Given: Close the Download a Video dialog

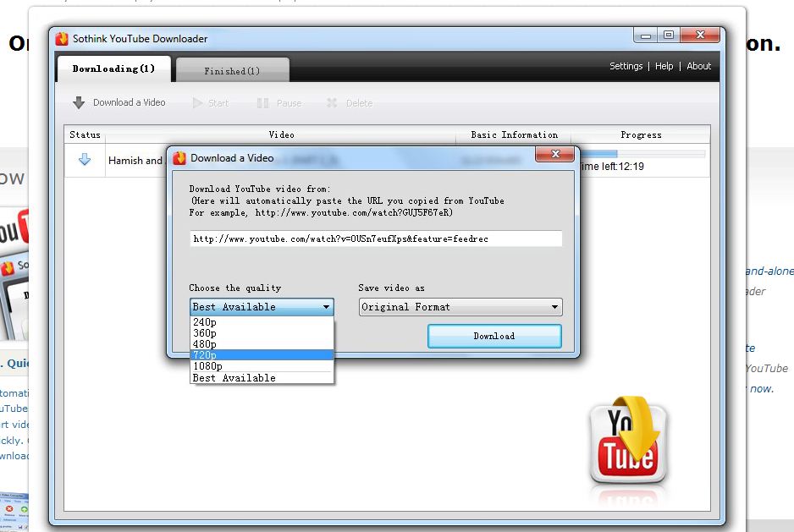Looking at the screenshot, I should pyautogui.click(x=555, y=154).
